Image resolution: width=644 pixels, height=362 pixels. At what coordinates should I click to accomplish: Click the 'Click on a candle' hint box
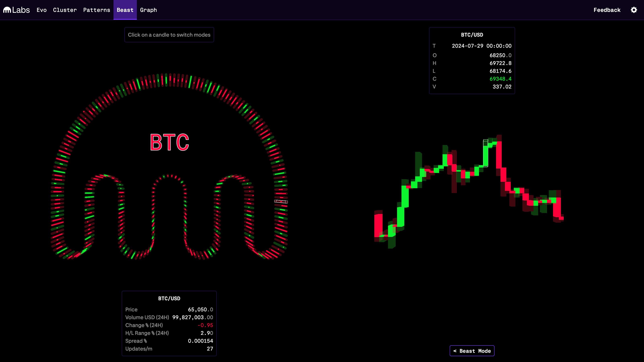point(169,35)
